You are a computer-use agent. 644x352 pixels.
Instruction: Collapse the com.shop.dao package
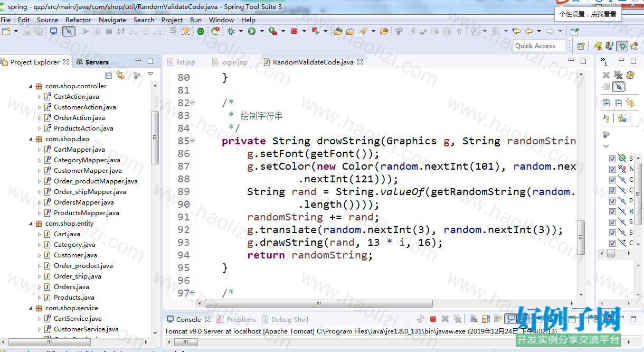pyautogui.click(x=31, y=139)
